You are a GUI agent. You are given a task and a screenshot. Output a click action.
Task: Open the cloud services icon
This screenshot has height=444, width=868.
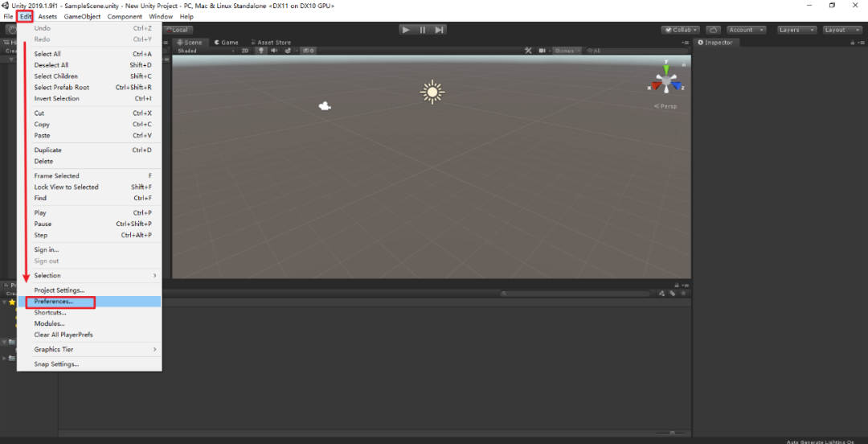point(713,30)
